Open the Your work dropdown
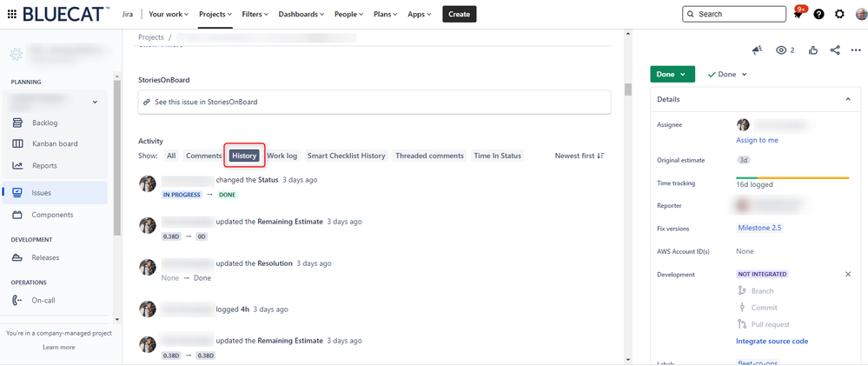Viewport: 868px width, 366px height. pos(169,15)
